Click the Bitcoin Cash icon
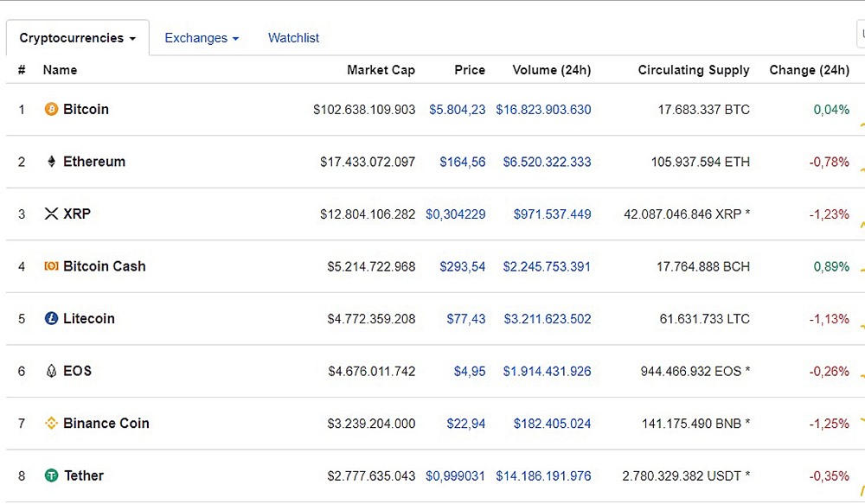 pyautogui.click(x=51, y=266)
